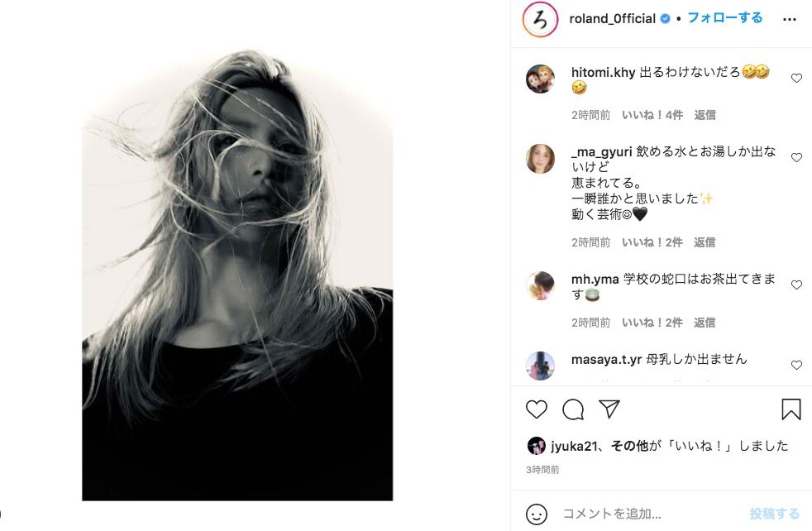Like hitomi.khy's comment
812x531 pixels.
[x=796, y=79]
